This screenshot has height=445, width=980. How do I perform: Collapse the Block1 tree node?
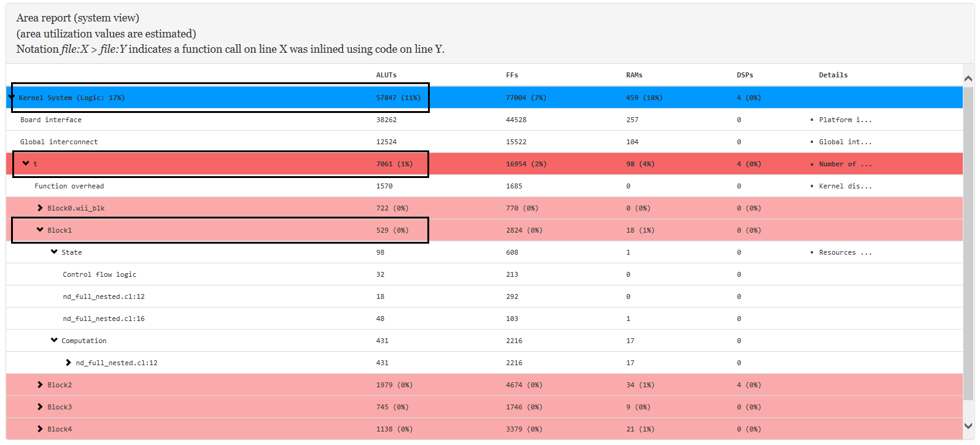pos(40,230)
